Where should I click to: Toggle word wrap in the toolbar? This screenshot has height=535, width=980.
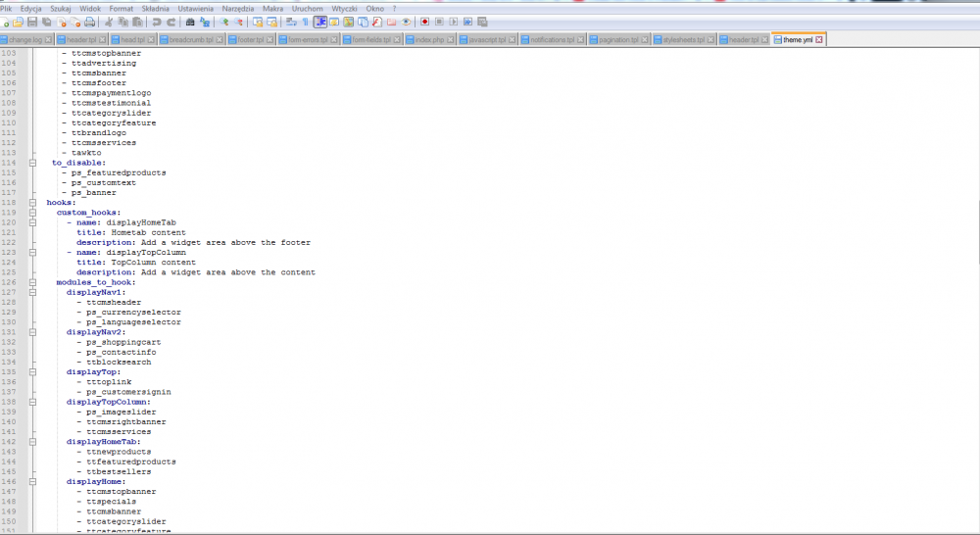tap(291, 22)
